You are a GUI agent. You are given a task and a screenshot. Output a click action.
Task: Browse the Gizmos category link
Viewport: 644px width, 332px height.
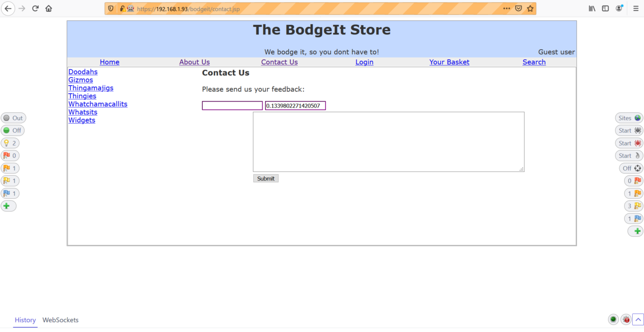[80, 80]
